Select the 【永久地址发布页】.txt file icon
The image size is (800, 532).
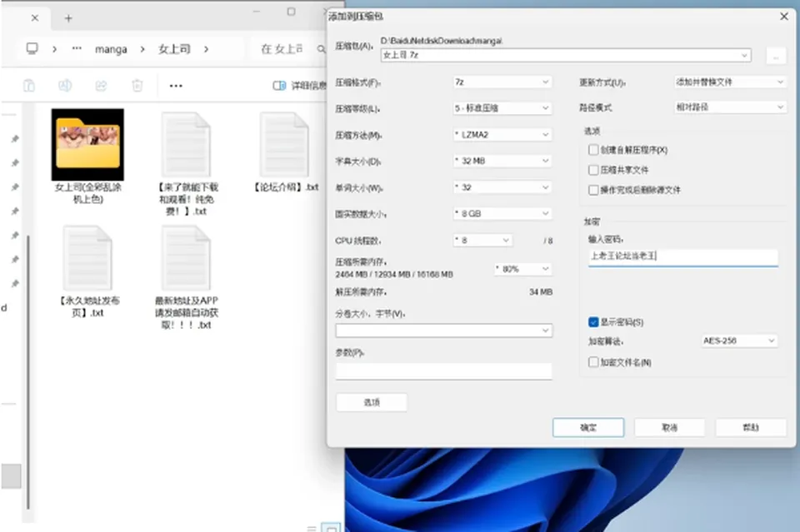[87, 258]
